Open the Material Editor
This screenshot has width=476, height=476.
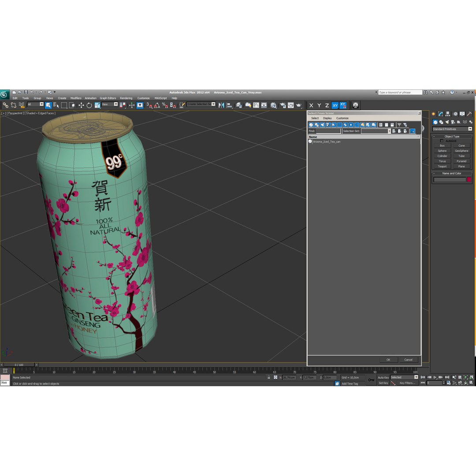point(274,105)
